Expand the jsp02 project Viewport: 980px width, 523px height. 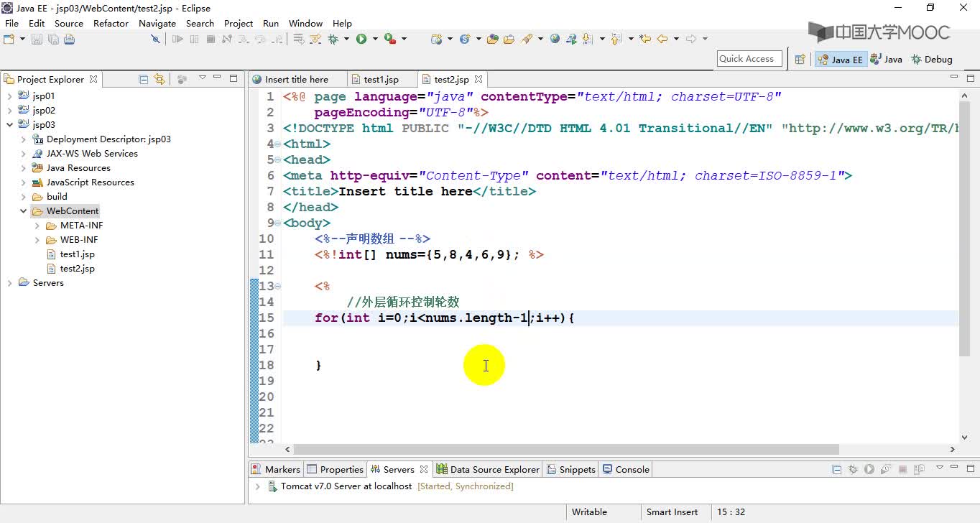9,110
